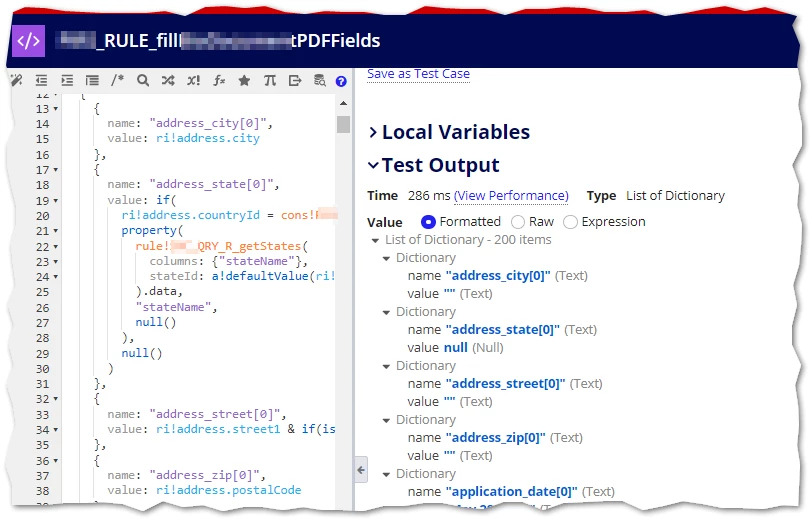The height and width of the screenshot is (521, 812).
Task: Collapse the Dictionary node for address_state[0]
Action: (x=386, y=312)
